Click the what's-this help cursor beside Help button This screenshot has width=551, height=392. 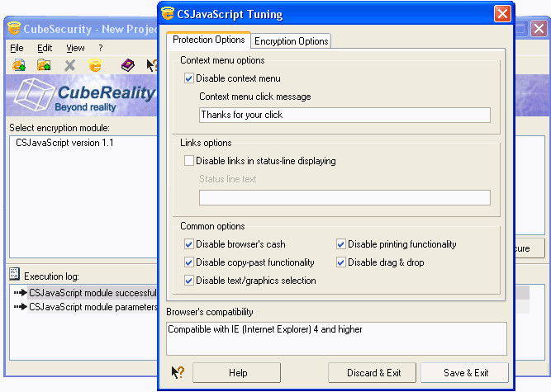coord(178,372)
